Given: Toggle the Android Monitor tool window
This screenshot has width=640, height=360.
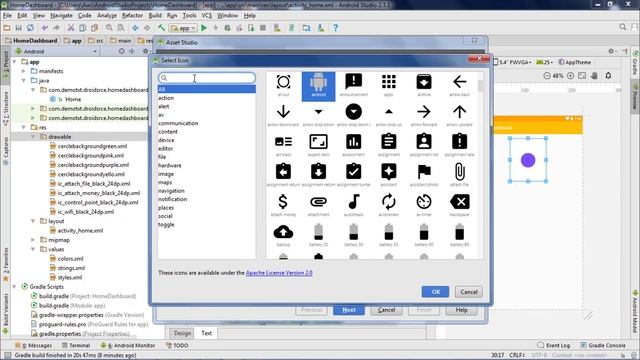Looking at the screenshot, I should [128, 345].
